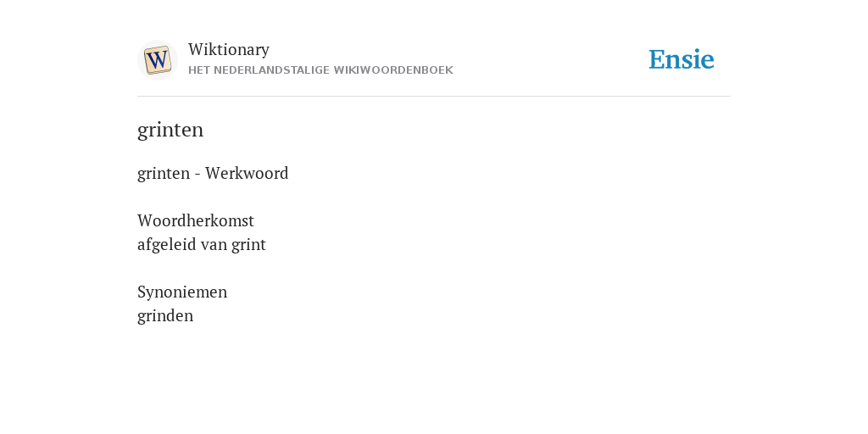
Task: Click the word grint in etymology line
Action: [x=248, y=245]
